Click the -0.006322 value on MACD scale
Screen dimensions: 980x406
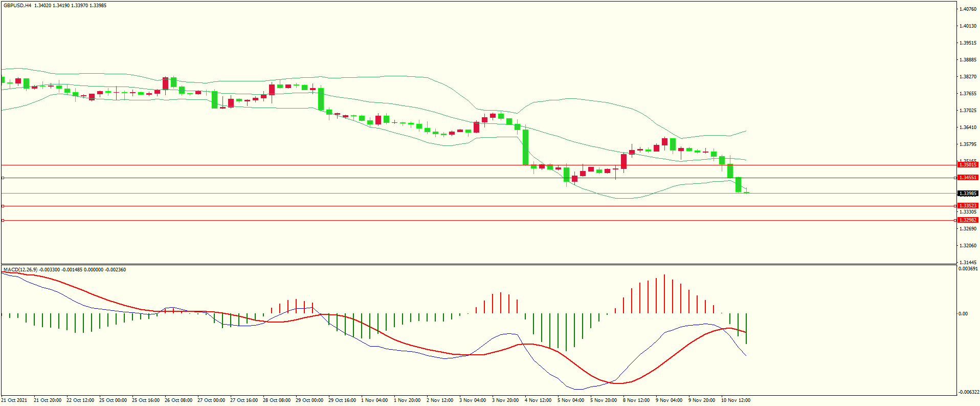(968, 392)
